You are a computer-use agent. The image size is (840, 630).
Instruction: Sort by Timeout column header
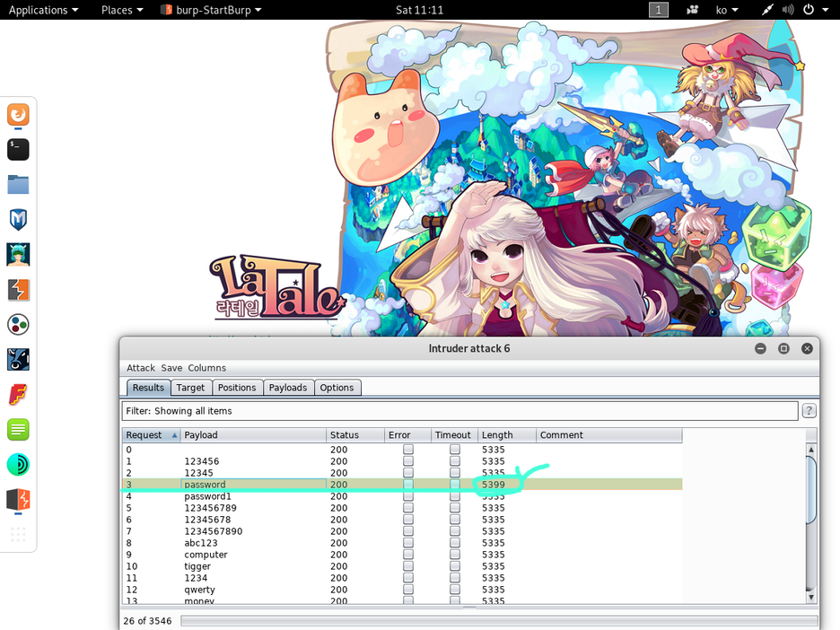point(454,435)
